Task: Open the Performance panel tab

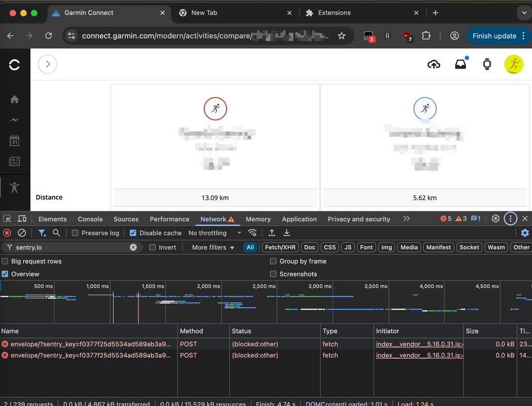Action: coord(169,219)
